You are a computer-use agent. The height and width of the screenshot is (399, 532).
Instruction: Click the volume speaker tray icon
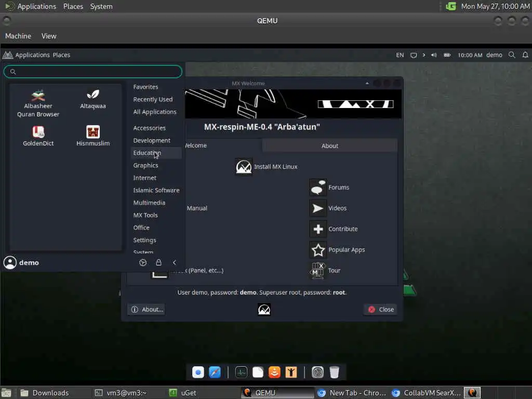[434, 55]
